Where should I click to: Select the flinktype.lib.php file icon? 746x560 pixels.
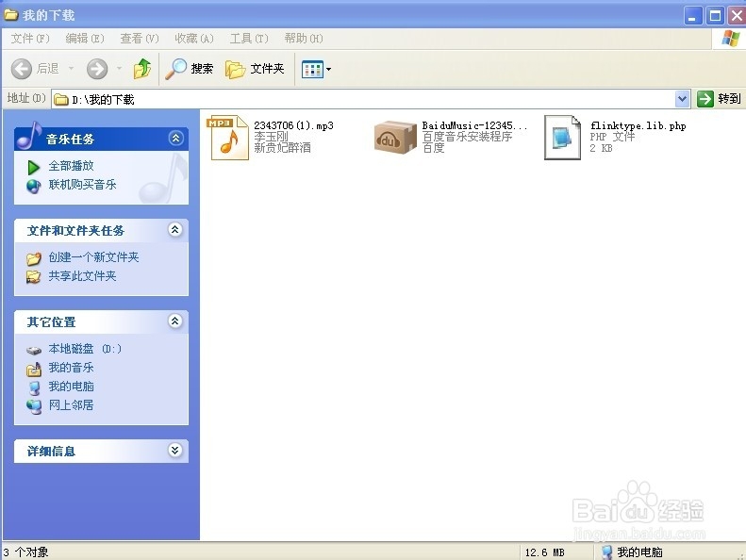click(562, 138)
